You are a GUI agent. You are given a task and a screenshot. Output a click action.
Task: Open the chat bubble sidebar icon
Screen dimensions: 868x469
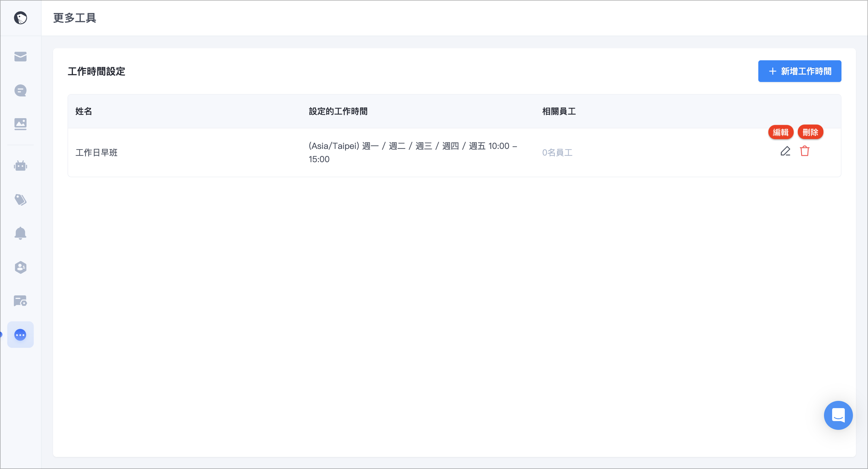20,90
